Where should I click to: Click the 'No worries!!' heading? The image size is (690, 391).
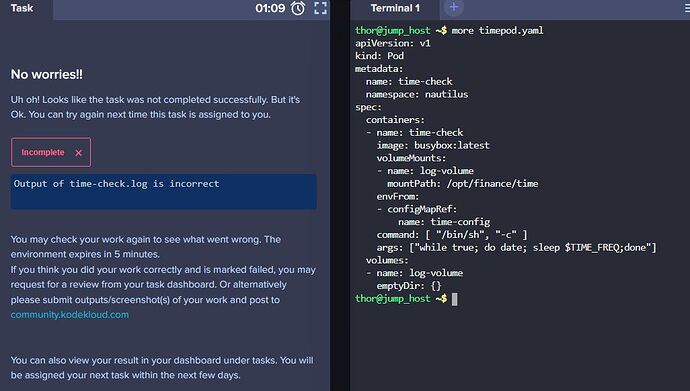tap(47, 74)
